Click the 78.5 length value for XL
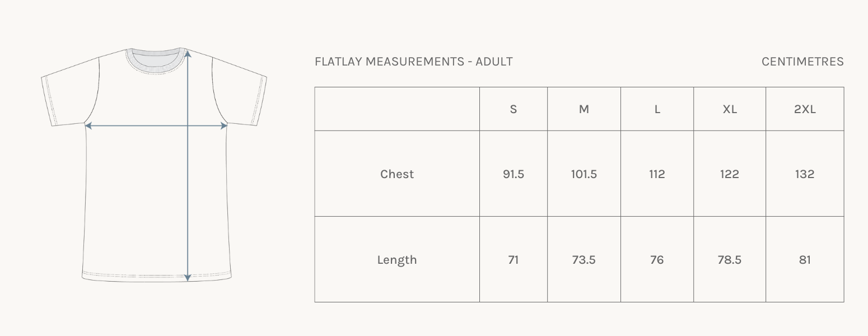The image size is (868, 336). coord(729,260)
